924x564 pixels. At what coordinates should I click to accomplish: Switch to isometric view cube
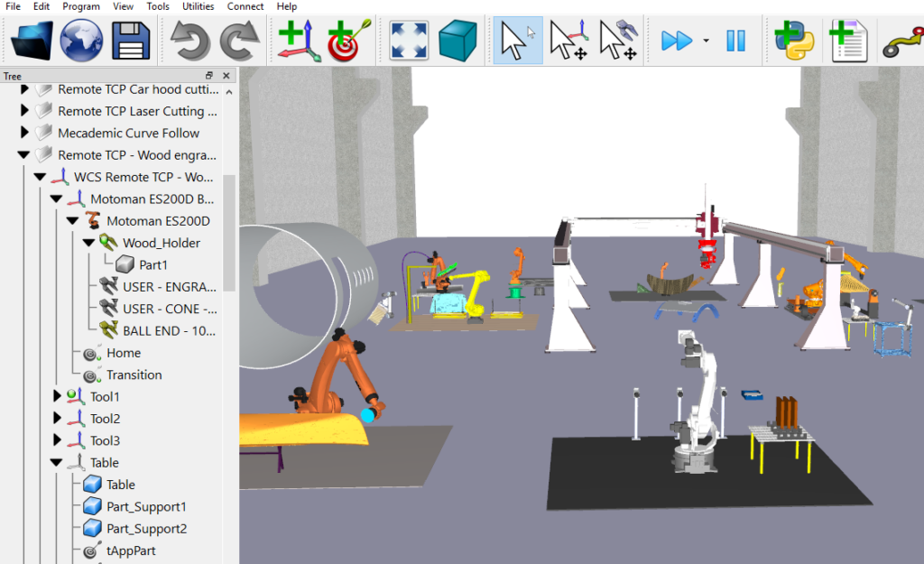point(457,41)
